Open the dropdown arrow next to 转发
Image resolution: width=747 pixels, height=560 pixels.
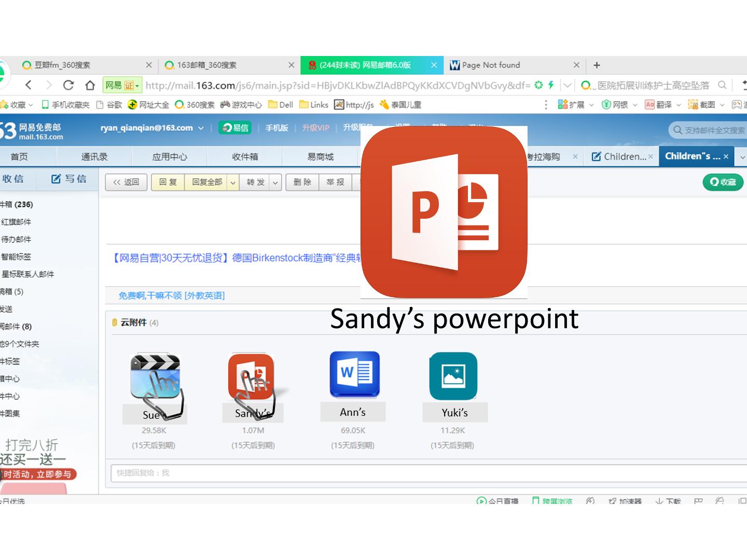point(275,183)
